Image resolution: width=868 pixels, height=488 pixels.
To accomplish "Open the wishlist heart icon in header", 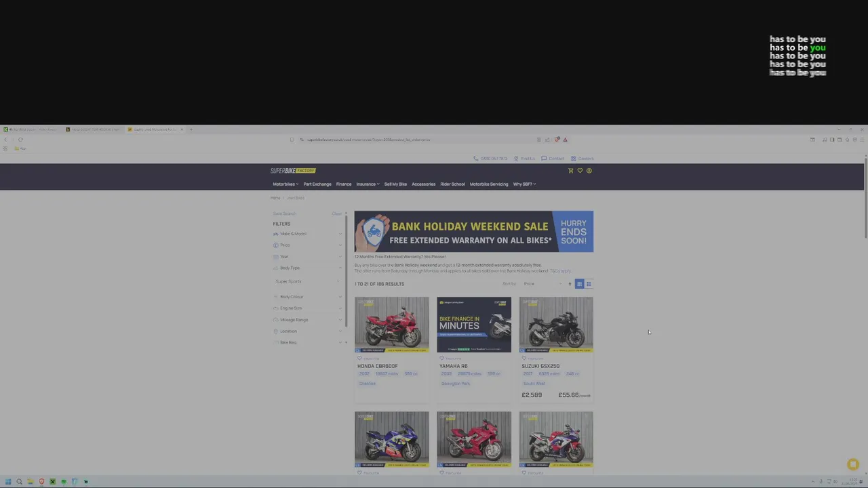I will (580, 171).
